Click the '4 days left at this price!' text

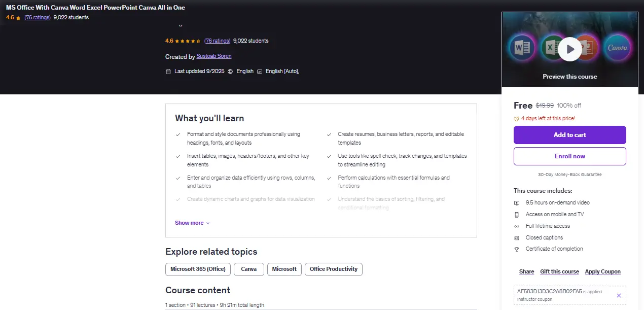(548, 119)
